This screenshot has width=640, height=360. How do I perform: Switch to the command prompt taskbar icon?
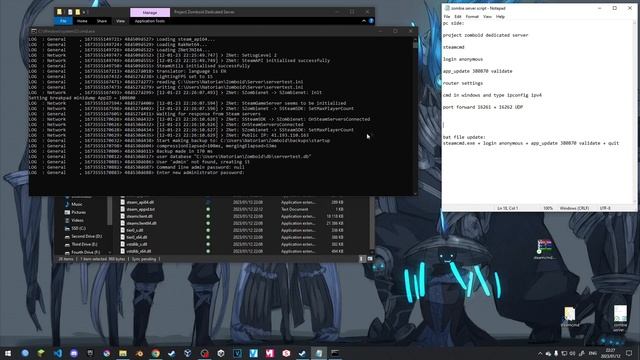point(335,353)
